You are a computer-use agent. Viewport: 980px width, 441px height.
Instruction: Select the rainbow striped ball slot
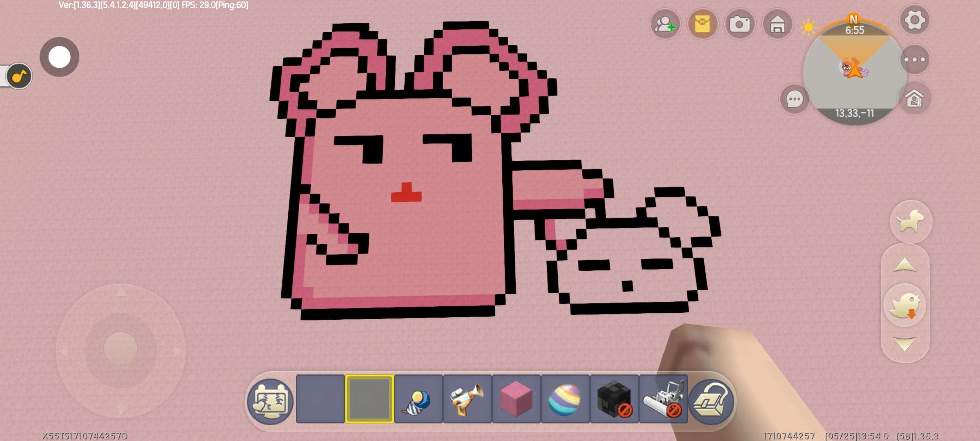coord(565,399)
